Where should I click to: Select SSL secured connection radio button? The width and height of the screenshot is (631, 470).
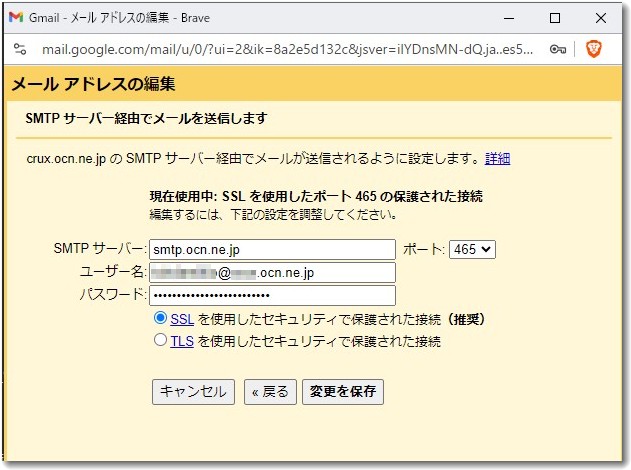160,318
